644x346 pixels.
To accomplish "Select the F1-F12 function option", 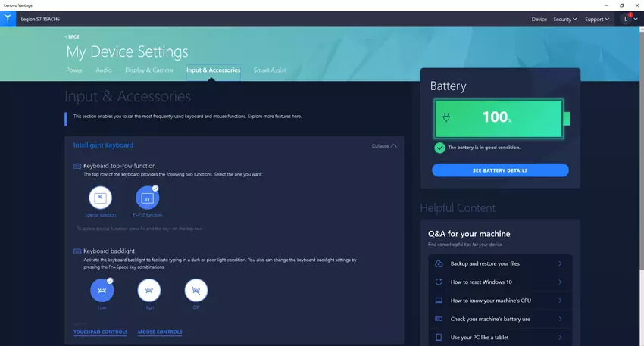I will pos(148,198).
